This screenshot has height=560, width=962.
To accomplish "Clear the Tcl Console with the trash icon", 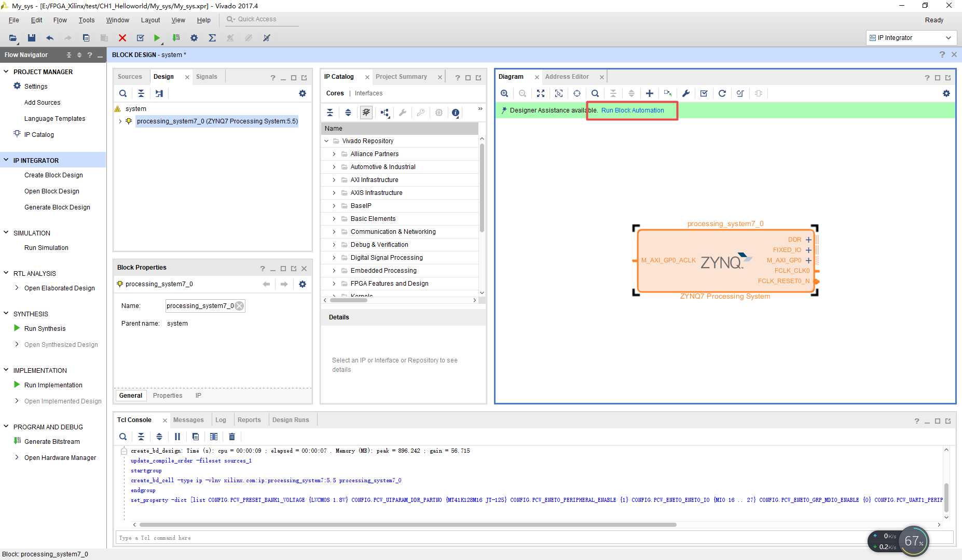I will pyautogui.click(x=232, y=437).
